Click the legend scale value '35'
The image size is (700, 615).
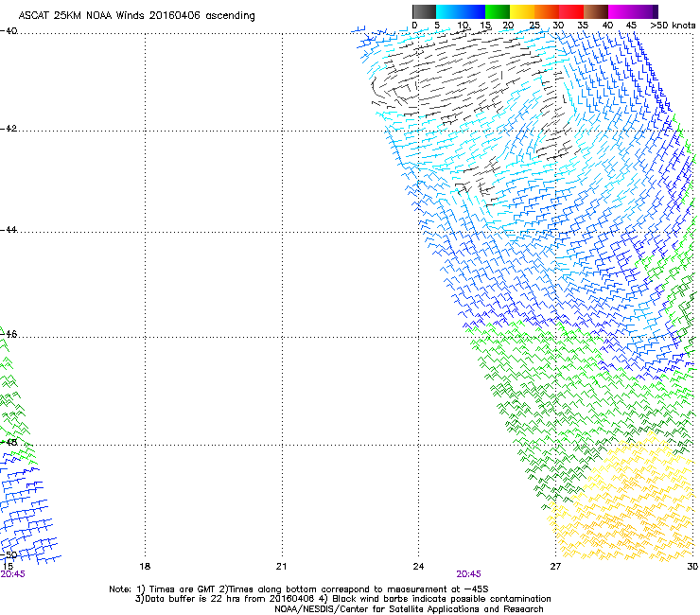[583, 26]
